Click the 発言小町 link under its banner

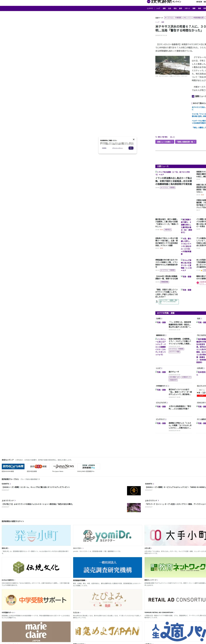pos(5,548)
